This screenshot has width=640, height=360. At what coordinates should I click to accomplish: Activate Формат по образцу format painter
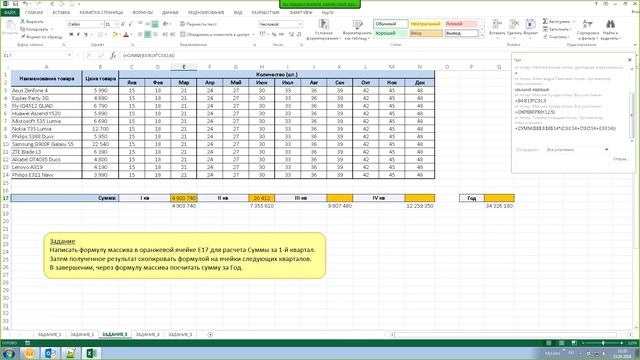(x=41, y=37)
